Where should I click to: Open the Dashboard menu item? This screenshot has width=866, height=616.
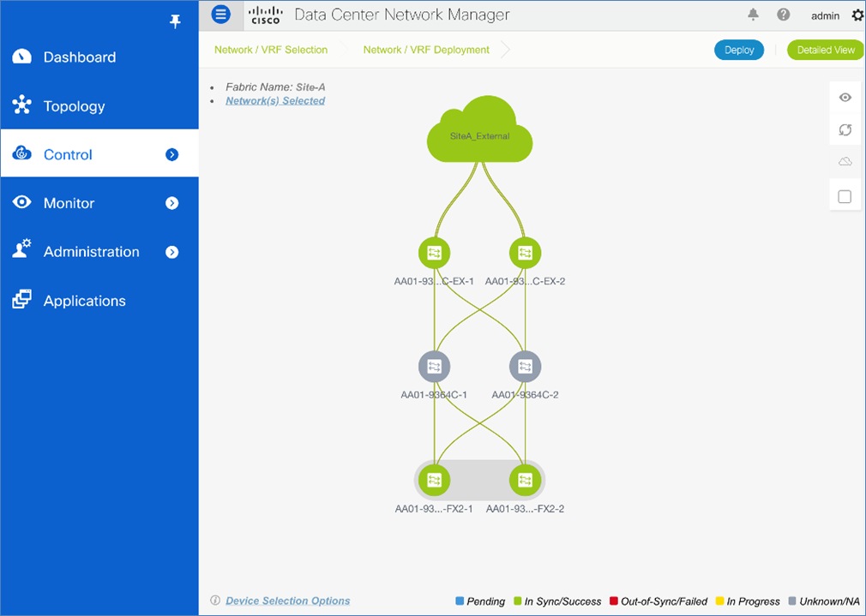pos(99,57)
